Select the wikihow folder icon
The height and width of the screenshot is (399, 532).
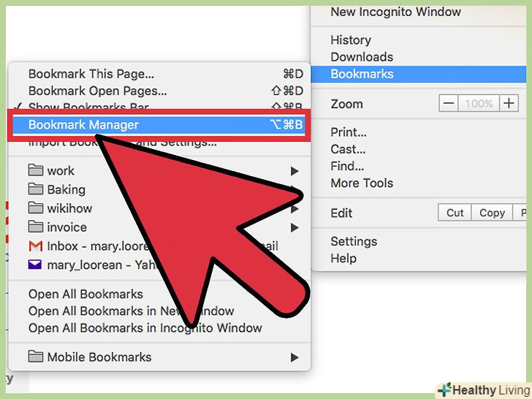(35, 208)
